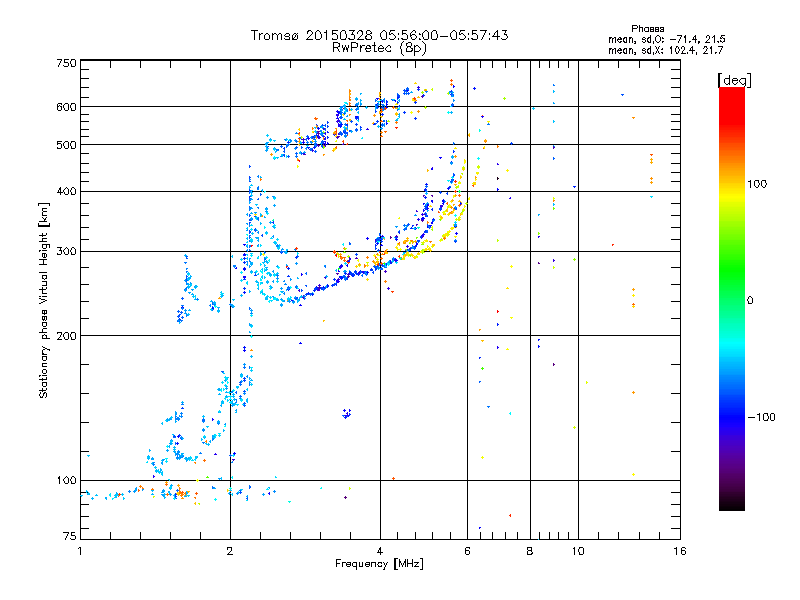Click the y-axis tick label '750'
800x600 pixels.
[66, 63]
